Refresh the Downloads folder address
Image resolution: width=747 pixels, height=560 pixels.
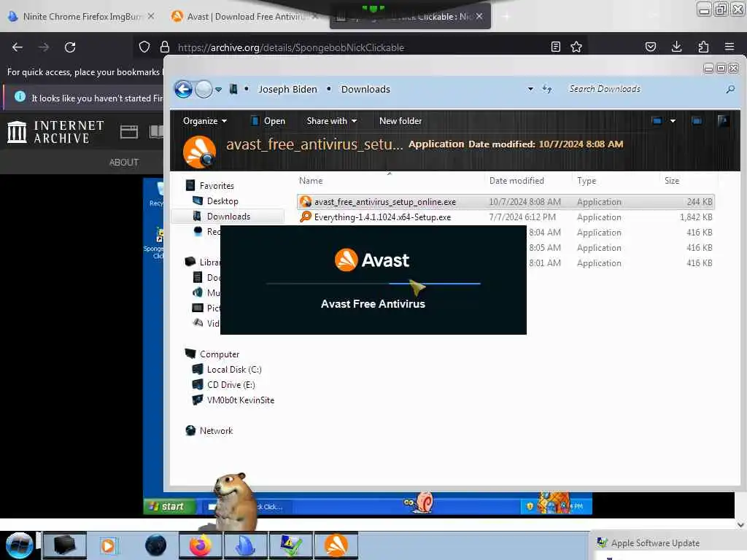tap(547, 88)
